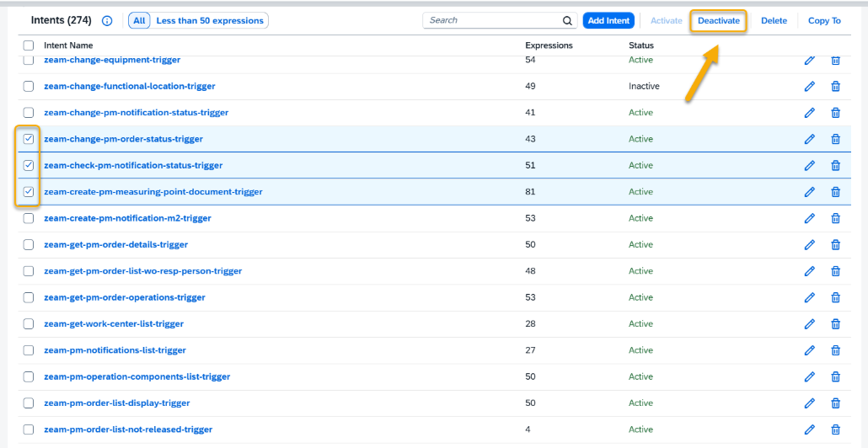Filter by Less than 50 expressions
The height and width of the screenshot is (448, 868).
[x=209, y=20]
